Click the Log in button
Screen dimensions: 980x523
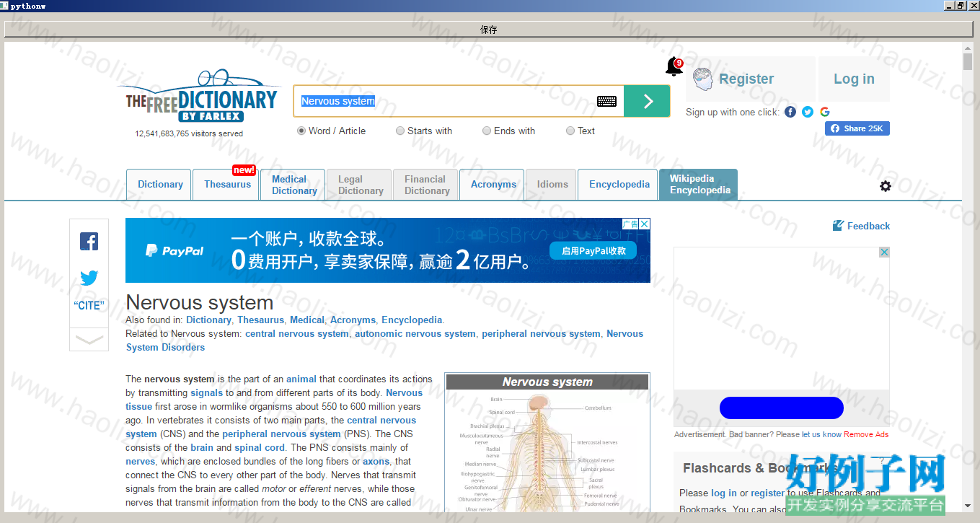(x=854, y=79)
